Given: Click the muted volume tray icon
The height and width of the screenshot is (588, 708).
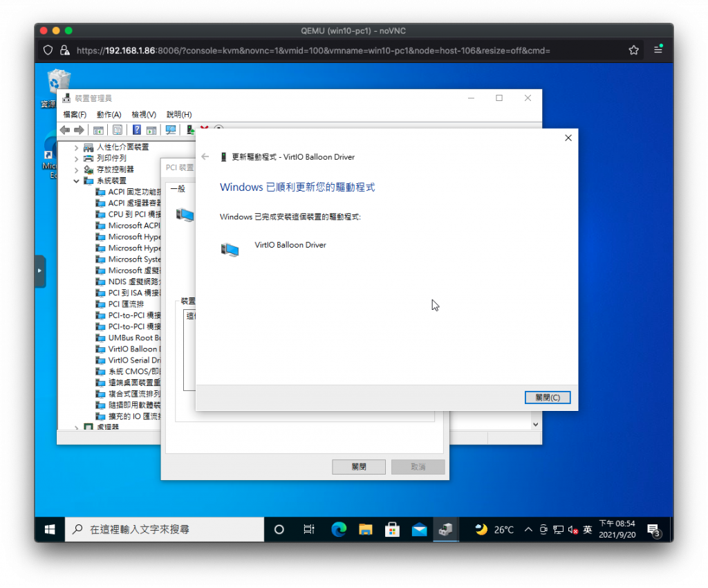Looking at the screenshot, I should coord(572,530).
